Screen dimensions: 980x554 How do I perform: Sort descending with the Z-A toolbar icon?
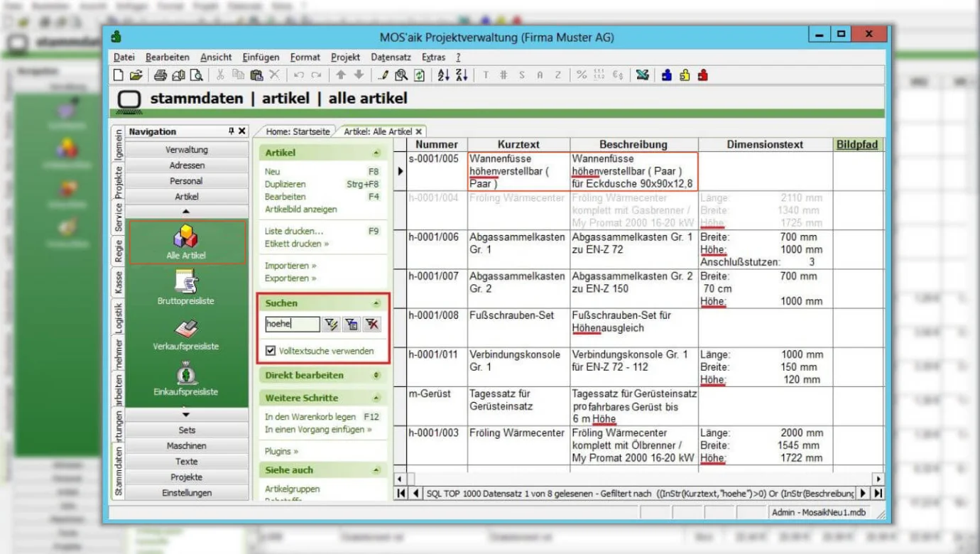[x=461, y=75]
